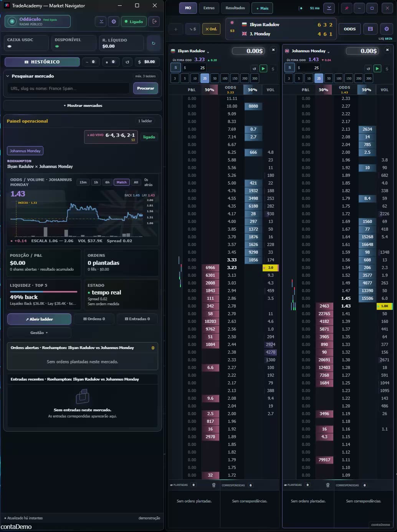Refresh balances with the circular arrow button
397x532 pixels.
pyautogui.click(x=154, y=43)
